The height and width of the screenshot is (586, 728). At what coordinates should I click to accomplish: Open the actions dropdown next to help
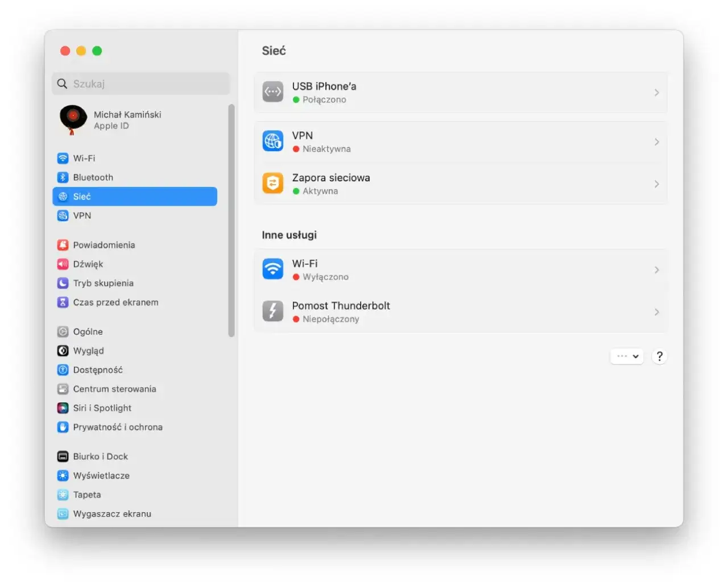click(x=626, y=356)
